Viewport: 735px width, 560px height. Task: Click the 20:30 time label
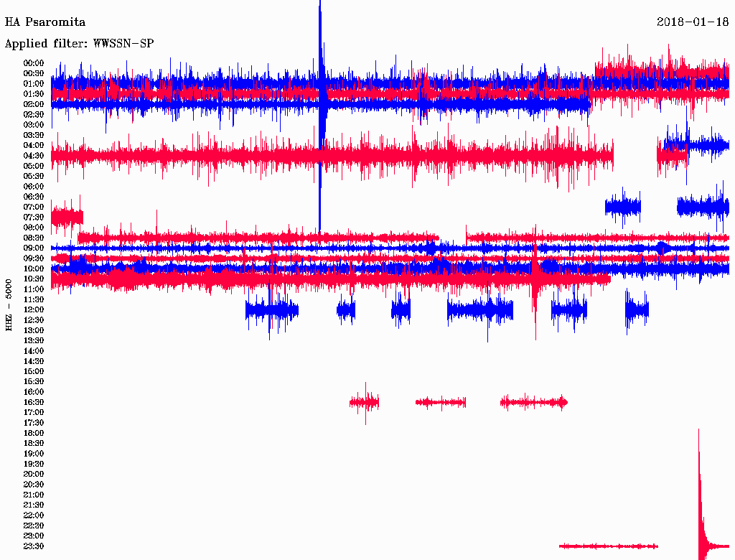coord(34,485)
